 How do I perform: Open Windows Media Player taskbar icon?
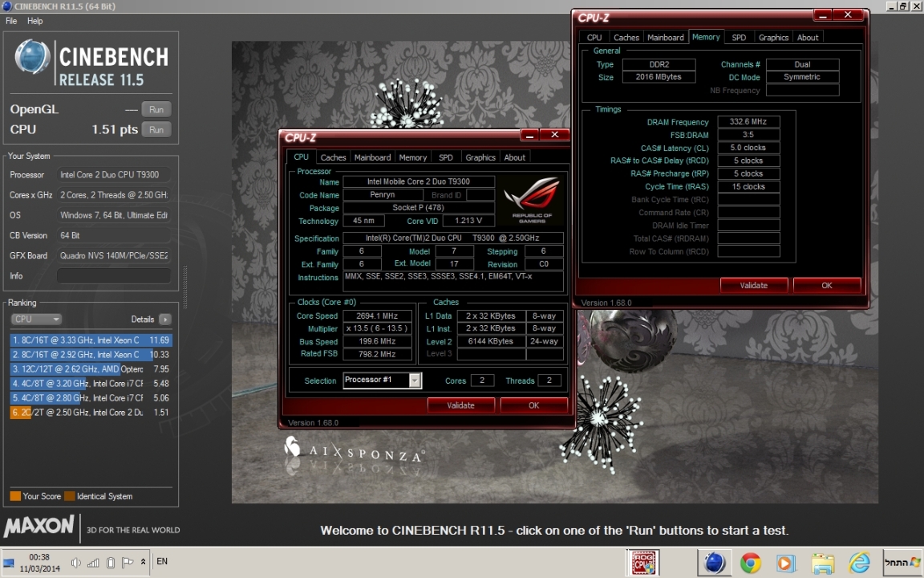[785, 563]
